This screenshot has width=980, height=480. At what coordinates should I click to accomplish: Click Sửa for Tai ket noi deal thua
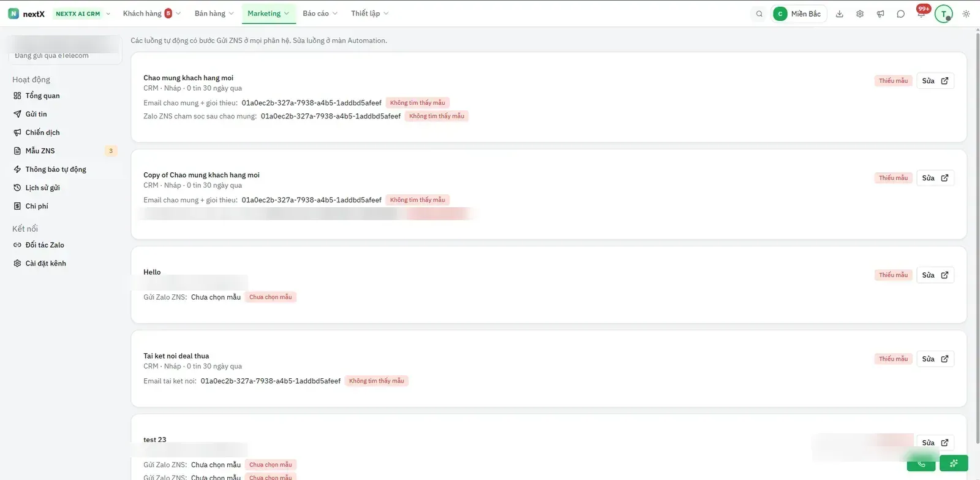[935, 359]
